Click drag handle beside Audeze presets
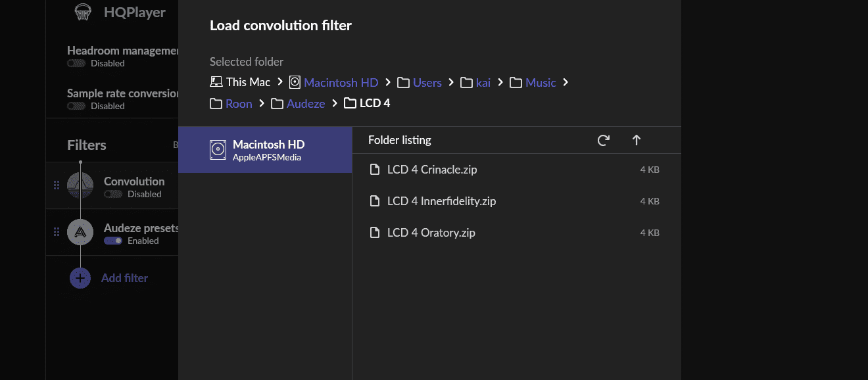 [57, 232]
